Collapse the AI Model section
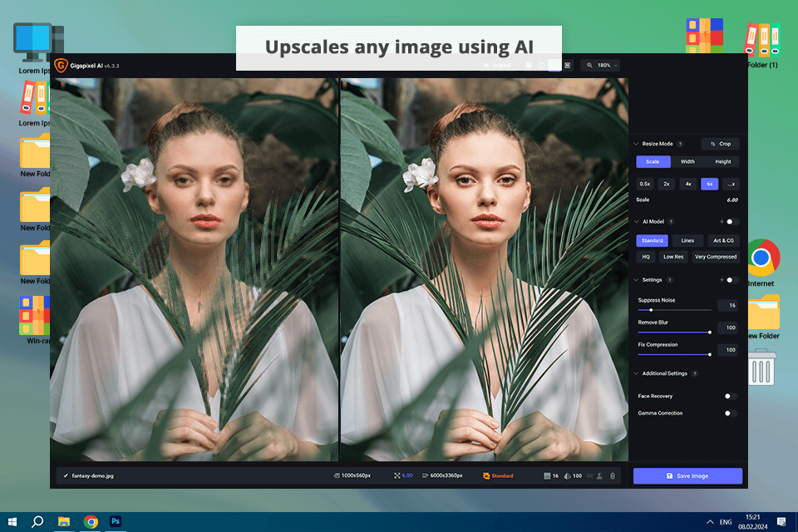Screen dimensions: 798x532 pos(636,222)
